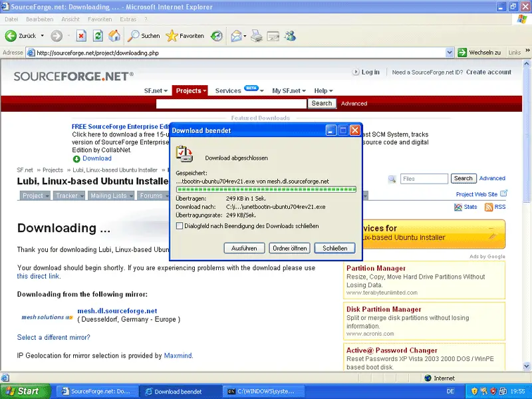Image resolution: width=532 pixels, height=399 pixels.
Task: Go to the Home page icon
Action: point(114,36)
